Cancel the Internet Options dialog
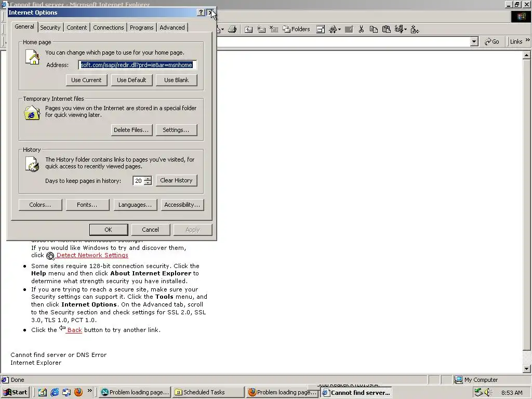532x399 pixels. pyautogui.click(x=150, y=230)
